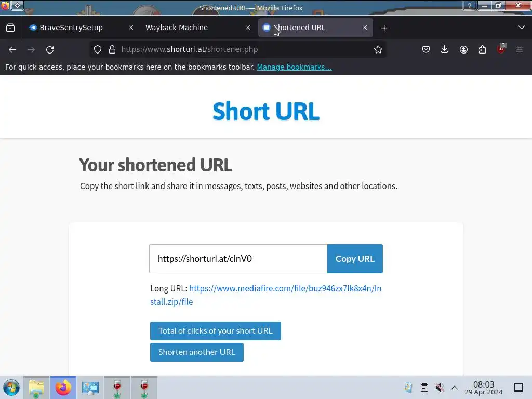Open the control panel taskbar icon
The image size is (532, 399).
click(90, 388)
